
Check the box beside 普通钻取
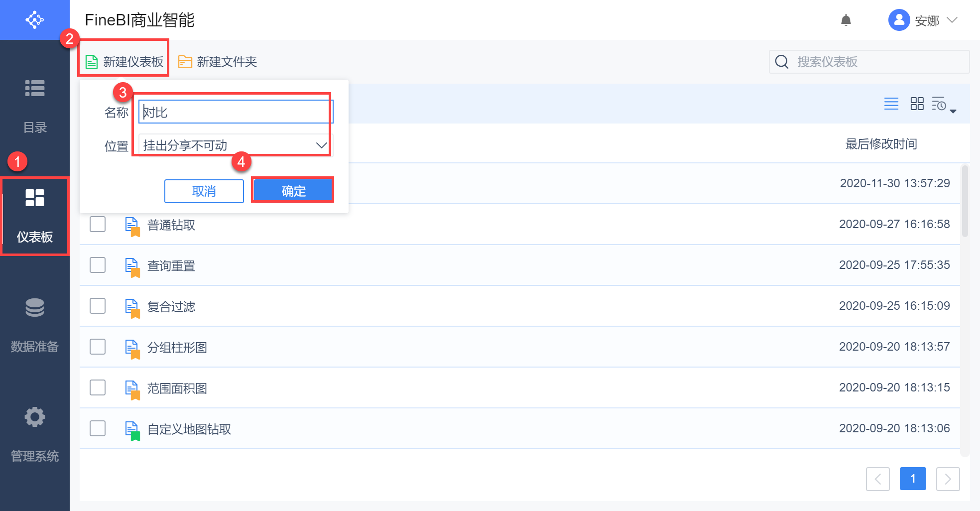click(98, 225)
